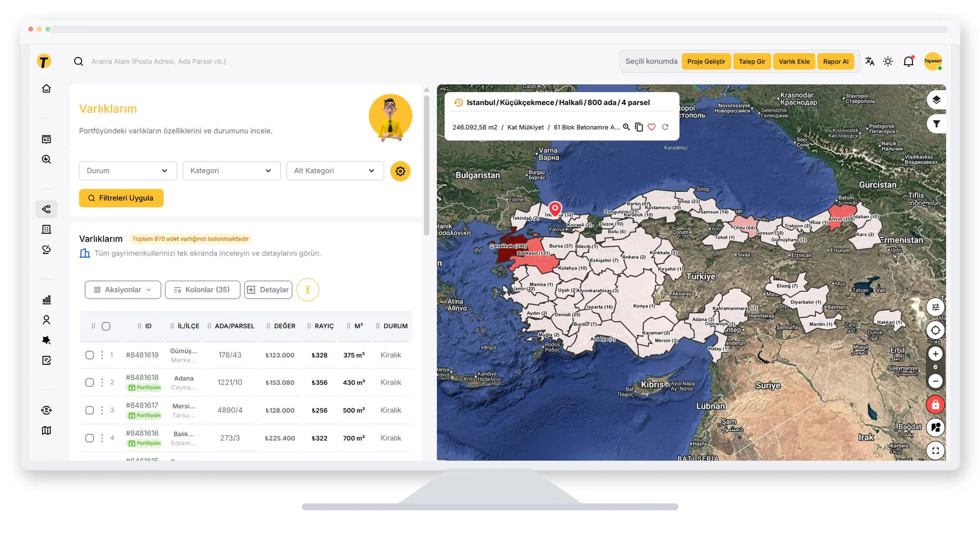Viewport: 980px width, 533px height.
Task: Center map on my location
Action: click(x=935, y=331)
